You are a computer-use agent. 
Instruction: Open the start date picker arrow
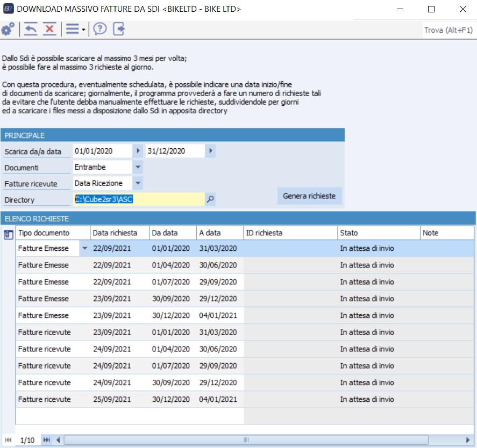click(138, 151)
